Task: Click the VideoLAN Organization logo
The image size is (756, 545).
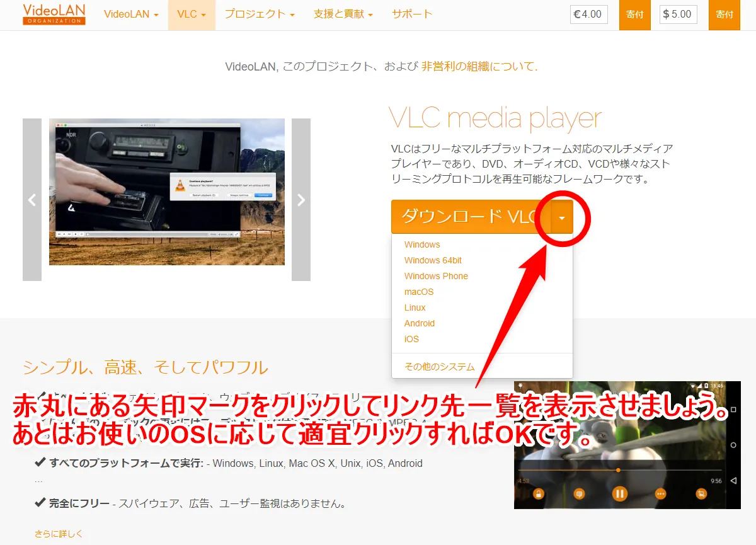Action: (x=54, y=14)
